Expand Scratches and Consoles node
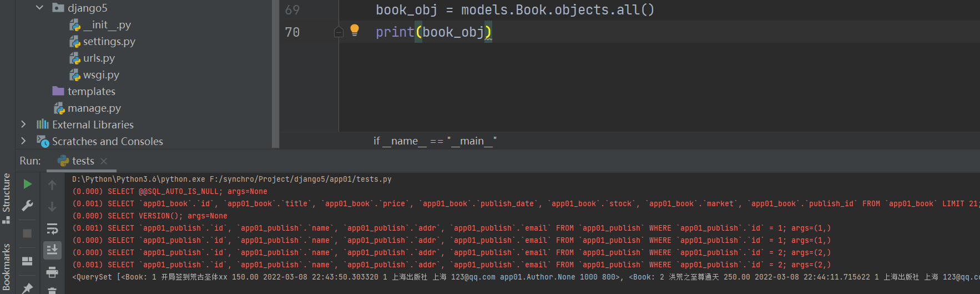 [23, 141]
